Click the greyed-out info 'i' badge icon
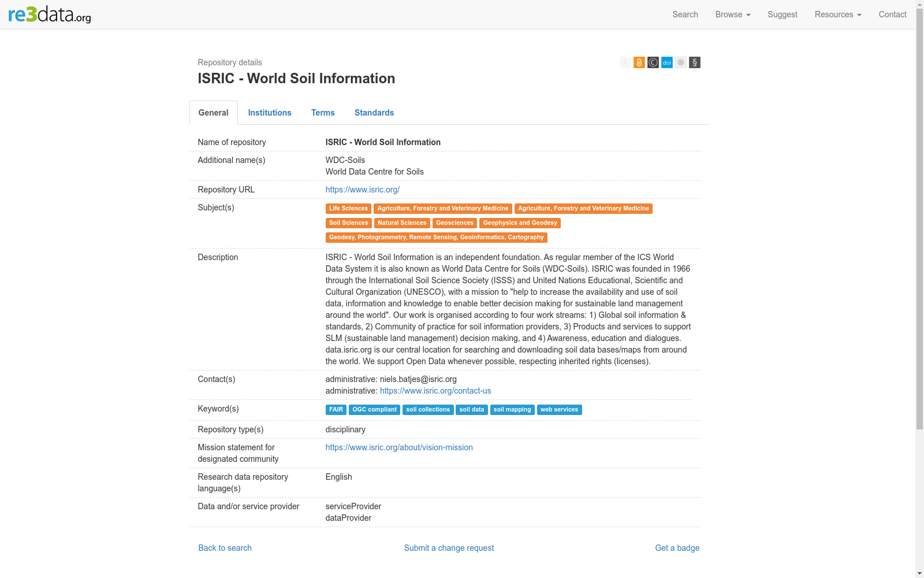 click(x=625, y=62)
